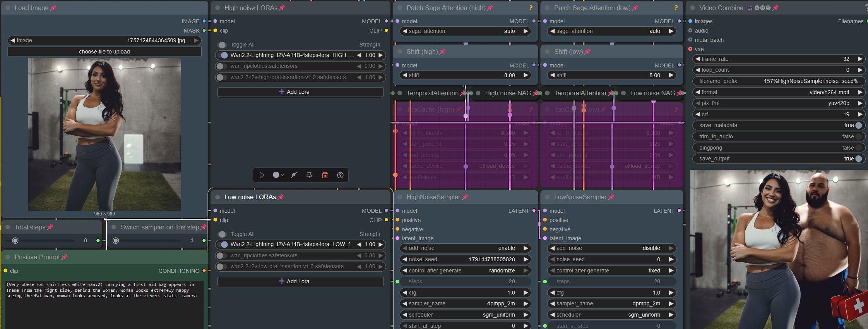This screenshot has width=868, height=329.
Task: Click the pin icon in the selection toolbox
Action: [309, 175]
